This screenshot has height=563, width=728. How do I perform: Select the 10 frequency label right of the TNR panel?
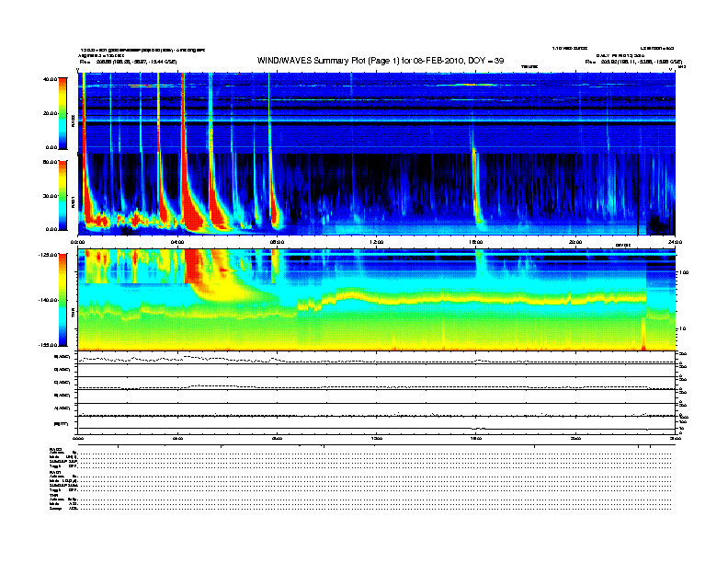(682, 329)
